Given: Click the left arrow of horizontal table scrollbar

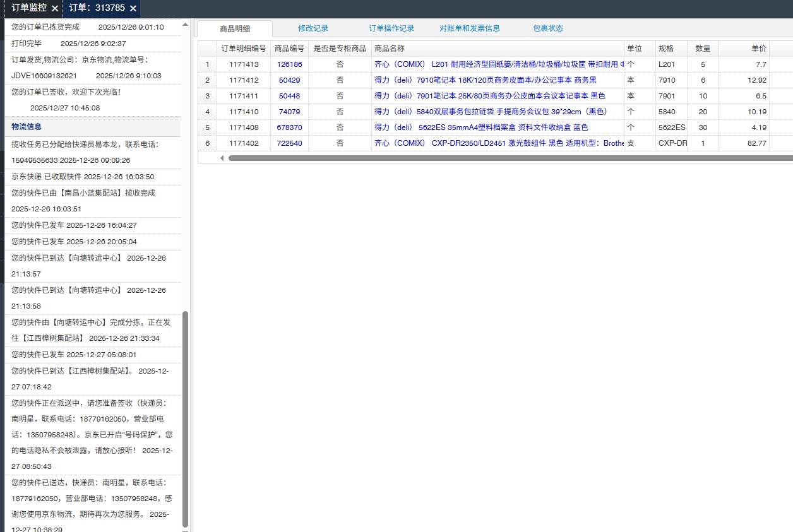Looking at the screenshot, I should (222, 158).
